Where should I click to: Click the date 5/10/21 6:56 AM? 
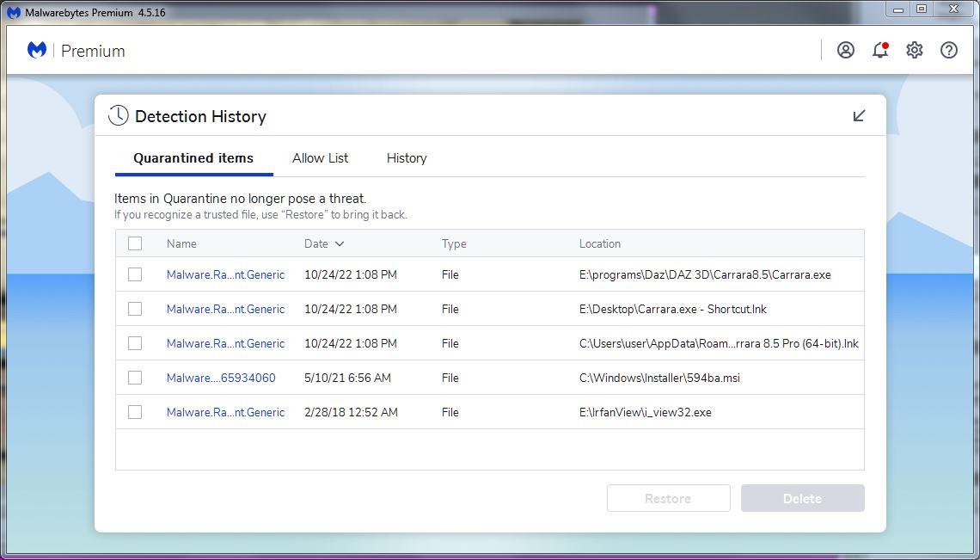tap(347, 378)
